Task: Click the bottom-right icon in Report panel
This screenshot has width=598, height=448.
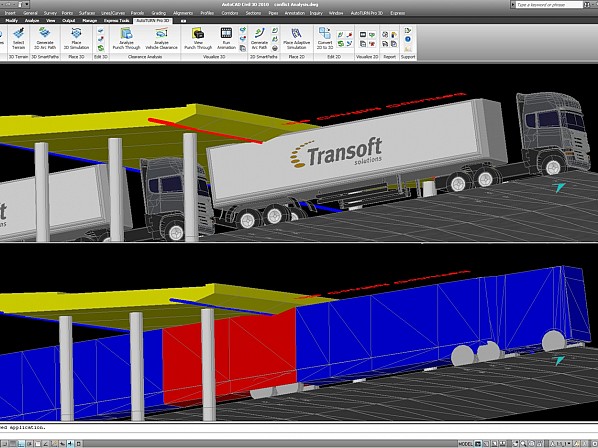Action: tap(394, 44)
